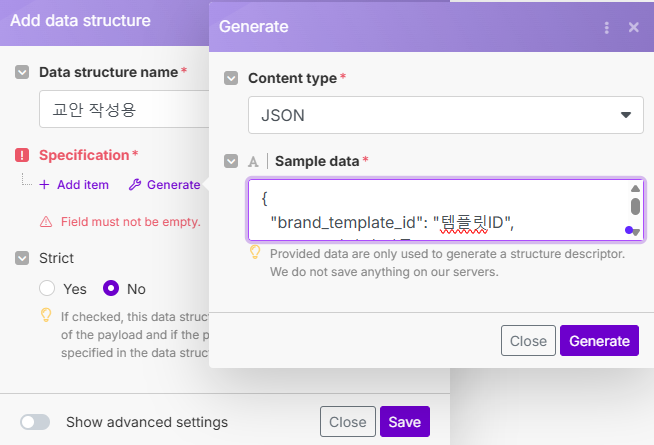Image resolution: width=654 pixels, height=445 pixels.
Task: Click the lightbulb hint icon under Strict
Action: (x=45, y=315)
